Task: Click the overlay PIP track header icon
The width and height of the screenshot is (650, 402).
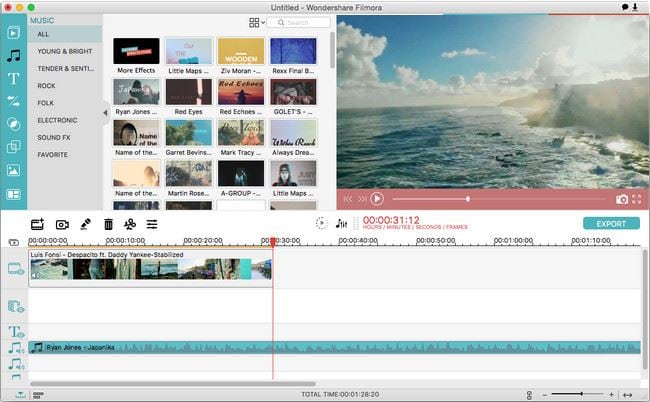Action: 16,307
